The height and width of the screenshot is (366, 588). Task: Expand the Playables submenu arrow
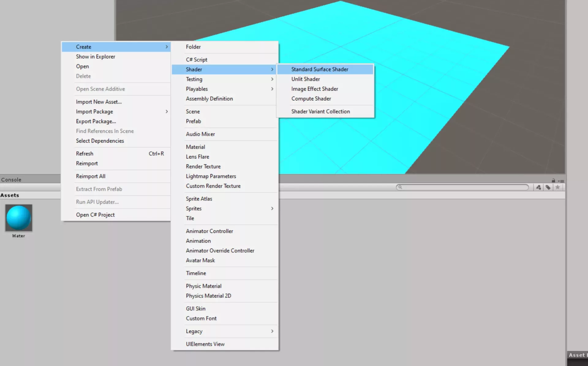pyautogui.click(x=272, y=89)
